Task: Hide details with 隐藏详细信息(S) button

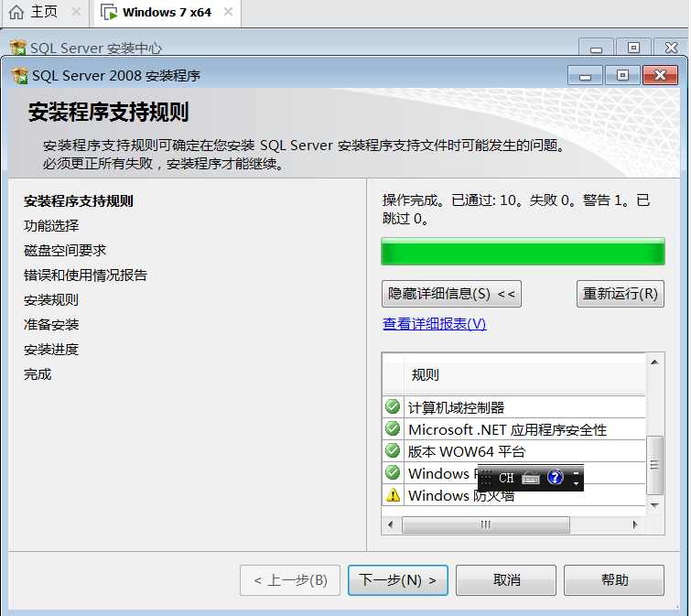Action: click(x=451, y=294)
